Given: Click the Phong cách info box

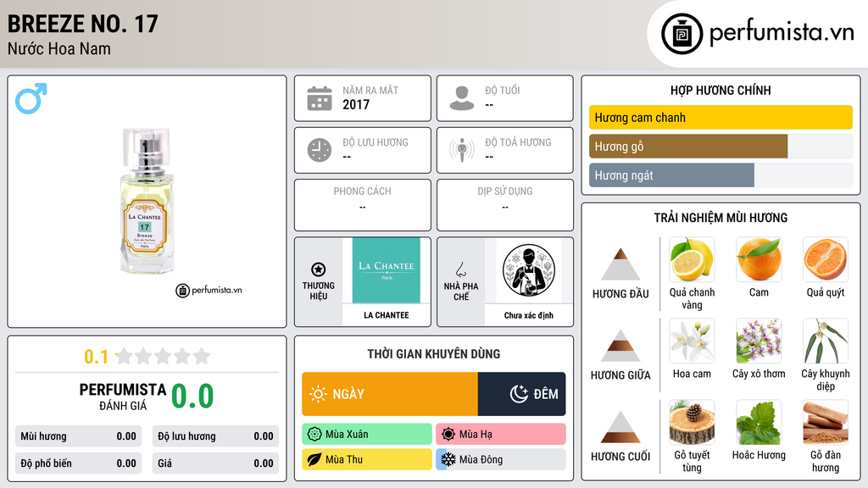Looking at the screenshot, I should point(363,205).
